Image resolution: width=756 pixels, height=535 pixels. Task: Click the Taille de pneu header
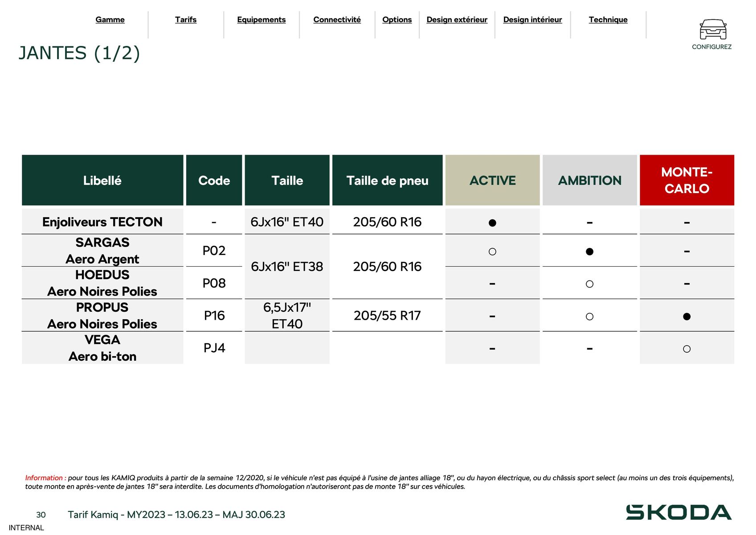(388, 180)
